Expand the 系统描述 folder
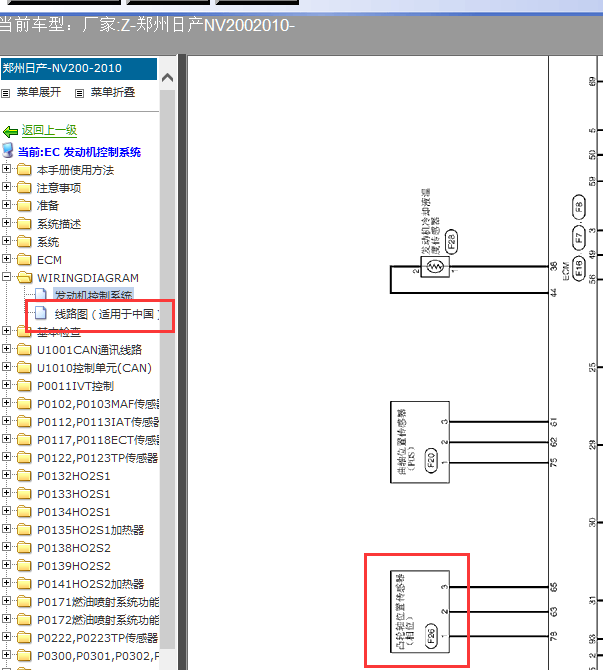 (x=6, y=223)
